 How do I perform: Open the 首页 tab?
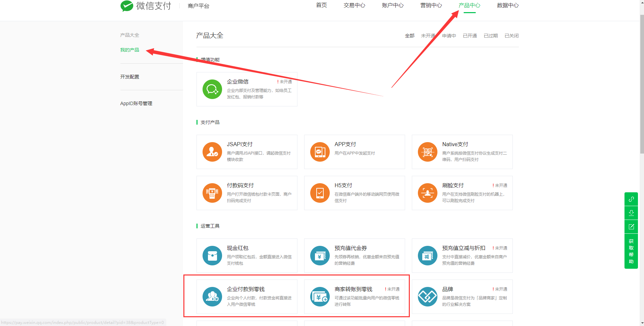(x=322, y=5)
